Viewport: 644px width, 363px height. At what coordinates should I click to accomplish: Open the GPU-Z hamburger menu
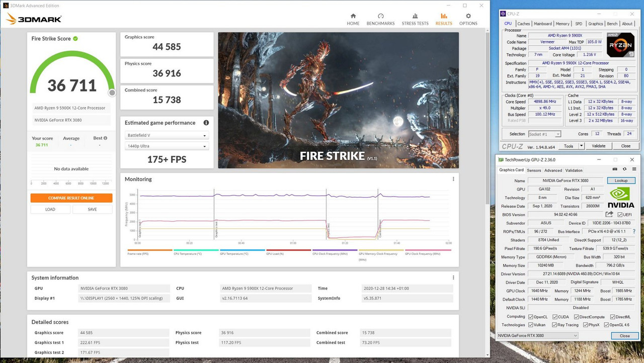tap(634, 170)
